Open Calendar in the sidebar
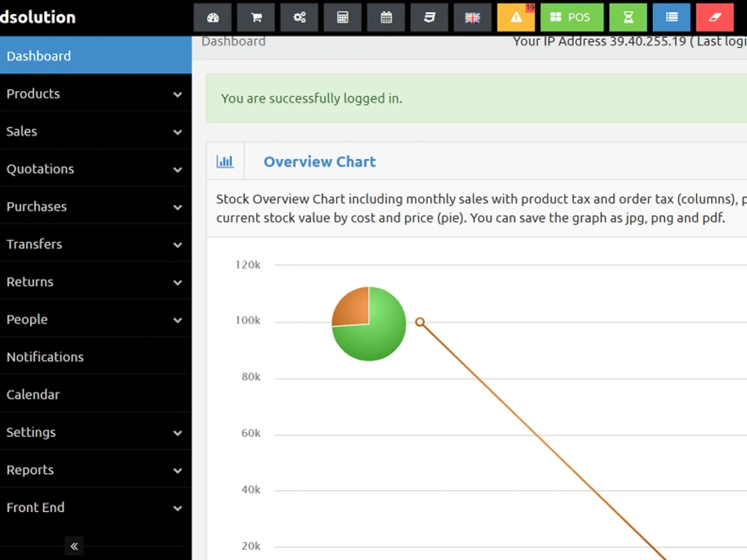The image size is (747, 560). point(96,394)
